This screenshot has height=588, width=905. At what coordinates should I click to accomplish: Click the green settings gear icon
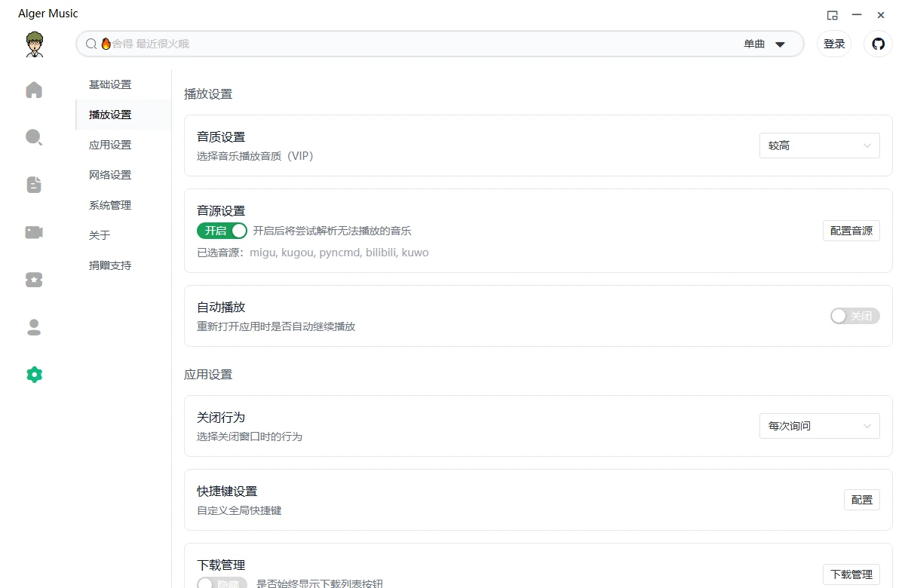[34, 375]
